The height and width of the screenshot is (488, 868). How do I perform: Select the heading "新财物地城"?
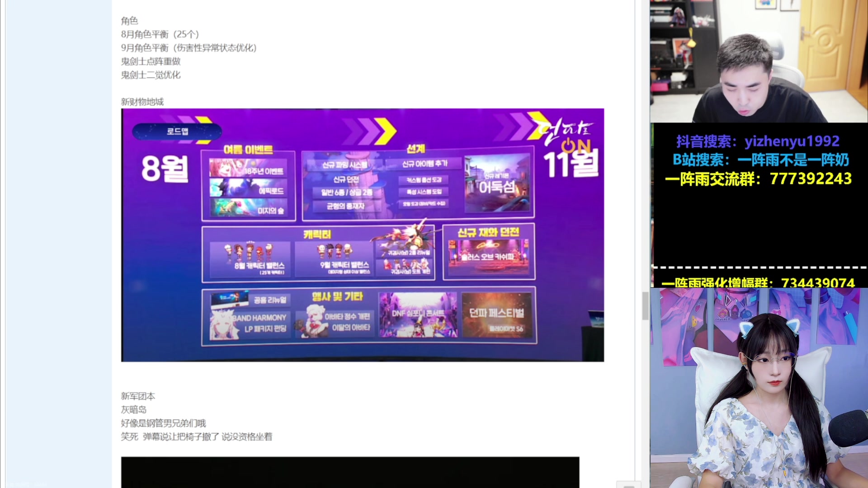(x=142, y=102)
